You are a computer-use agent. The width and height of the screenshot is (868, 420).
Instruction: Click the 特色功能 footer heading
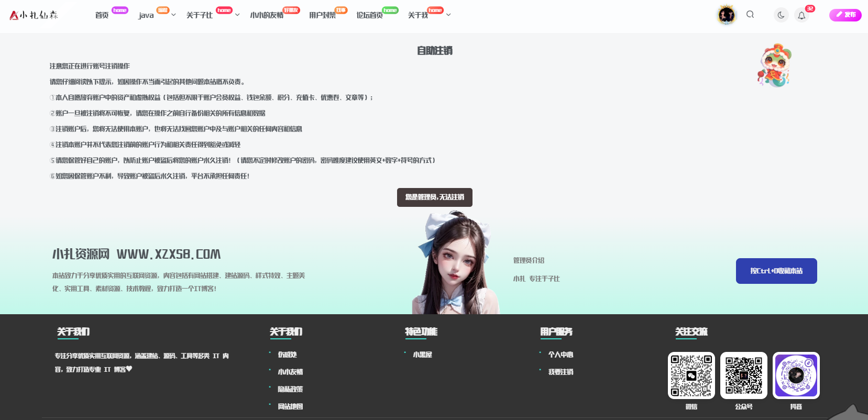tap(421, 331)
